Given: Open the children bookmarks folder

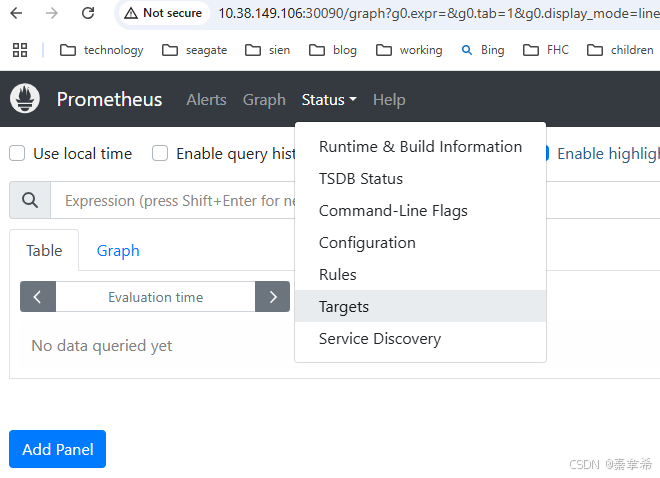Looking at the screenshot, I should (620, 50).
